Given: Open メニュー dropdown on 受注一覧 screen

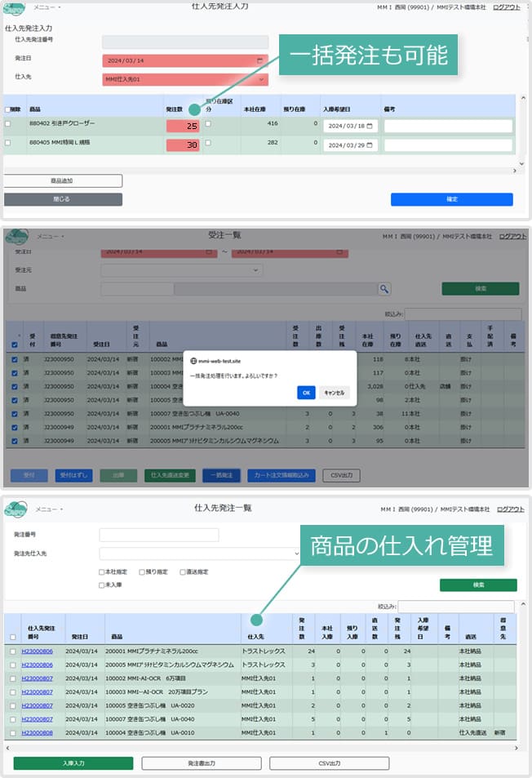Looking at the screenshot, I should pos(50,236).
